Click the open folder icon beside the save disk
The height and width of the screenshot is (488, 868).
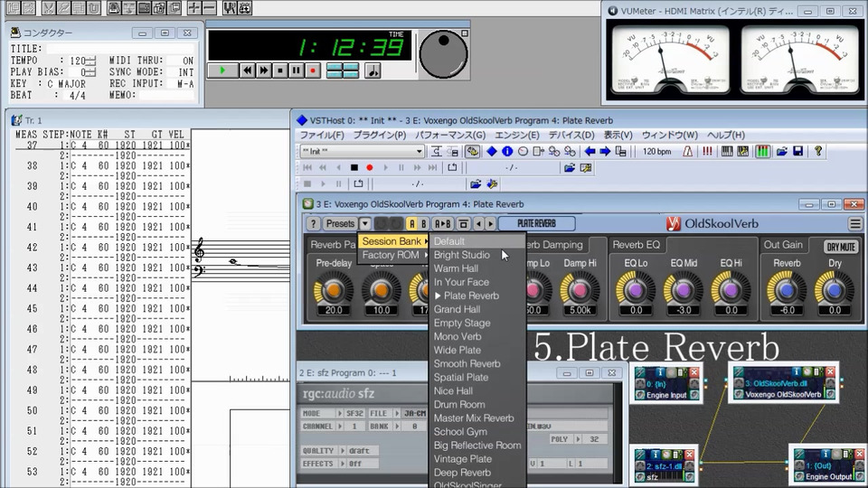point(781,151)
